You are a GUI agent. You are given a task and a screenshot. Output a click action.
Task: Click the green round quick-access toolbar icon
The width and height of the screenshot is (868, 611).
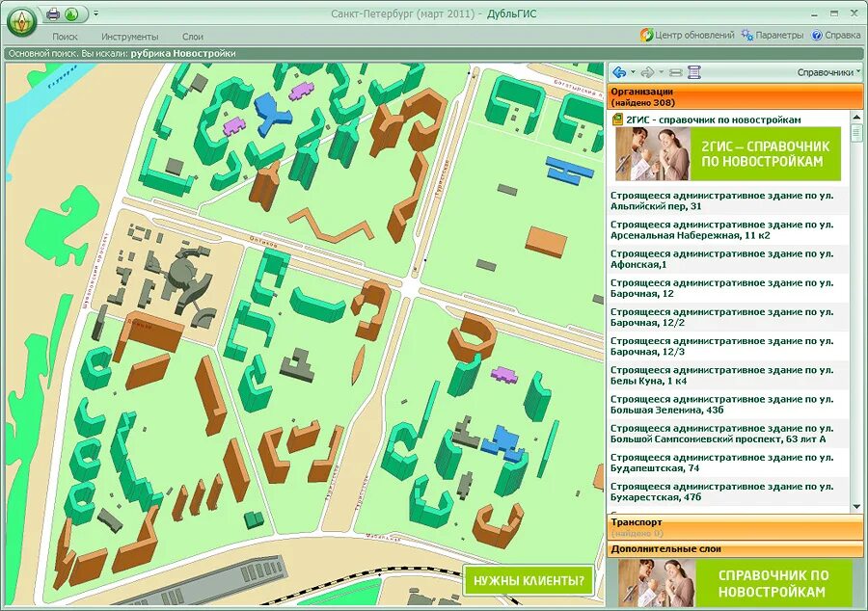pyautogui.click(x=71, y=13)
